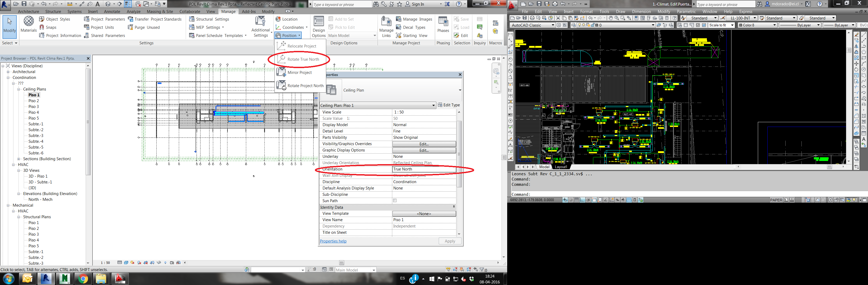Open the Properties help link
Screen dimensions: 868x285
click(x=333, y=241)
